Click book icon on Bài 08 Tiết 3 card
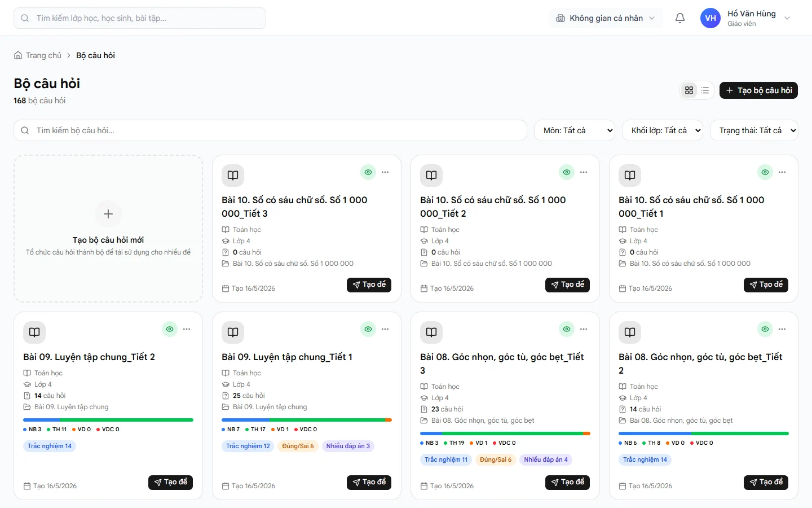This screenshot has height=508, width=812. coord(431,332)
